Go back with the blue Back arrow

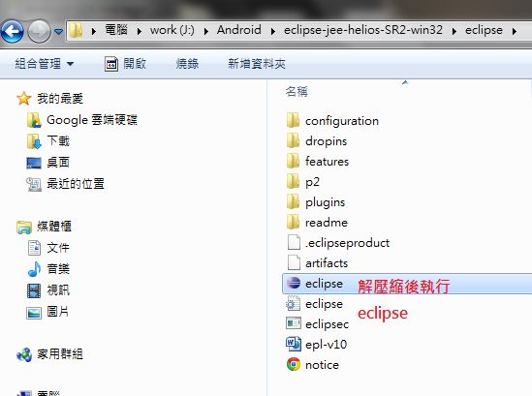click(x=13, y=31)
